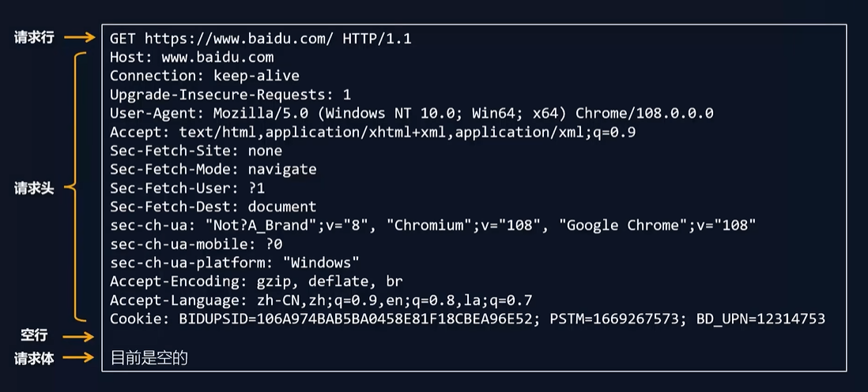Click the curly brace spanning request headers
This screenshot has height=392, width=868.
coord(76,187)
